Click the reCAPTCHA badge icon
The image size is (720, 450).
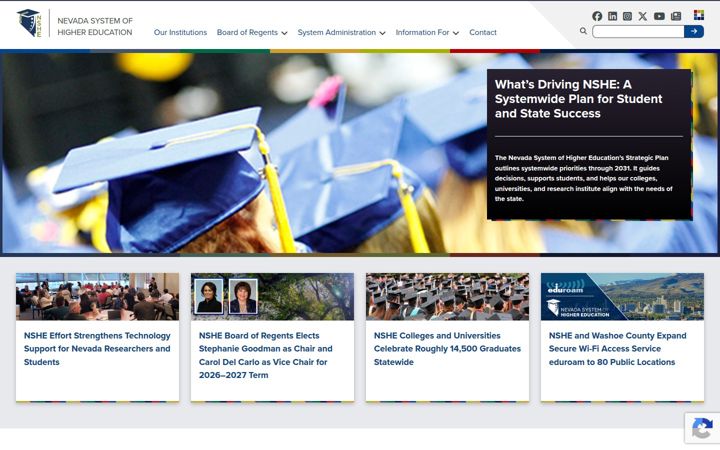pyautogui.click(x=703, y=428)
